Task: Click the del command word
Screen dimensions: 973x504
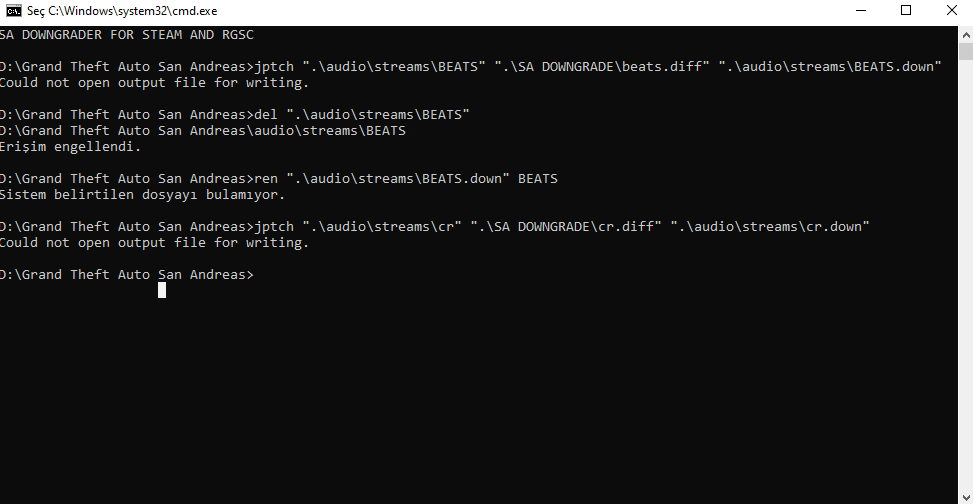Action: [266, 115]
